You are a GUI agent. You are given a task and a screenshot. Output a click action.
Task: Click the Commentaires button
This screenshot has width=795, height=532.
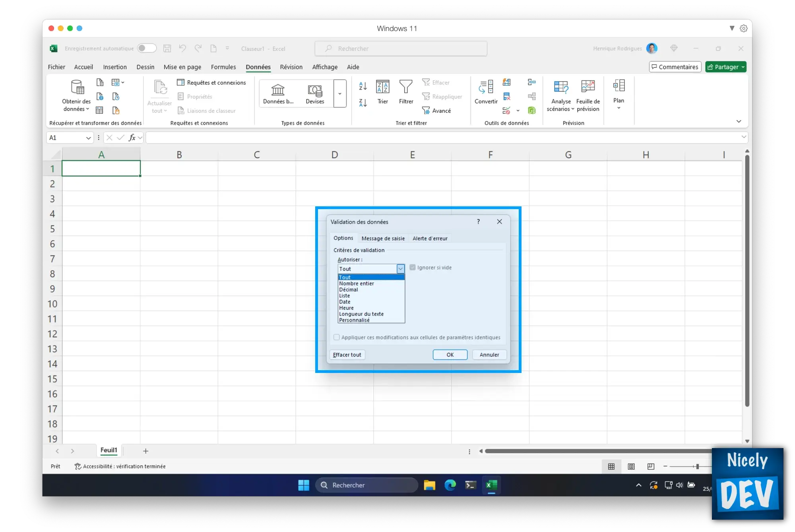coord(675,67)
